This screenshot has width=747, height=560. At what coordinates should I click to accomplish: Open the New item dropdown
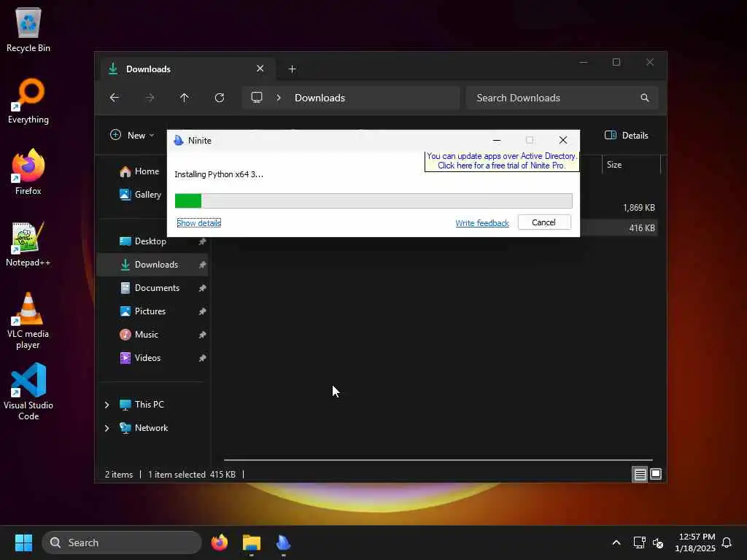132,135
